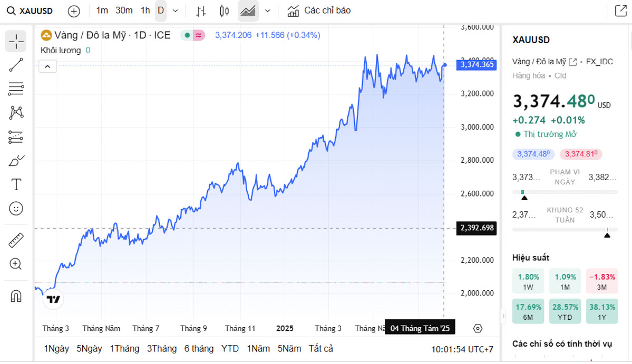Pick the ruler measure tool
This screenshot has width=632, height=364.
click(x=16, y=241)
